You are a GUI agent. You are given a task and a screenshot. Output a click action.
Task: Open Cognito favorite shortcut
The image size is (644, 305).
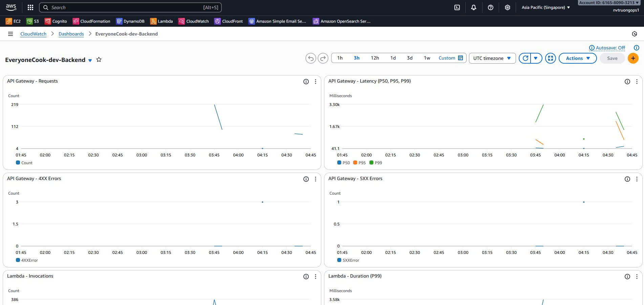point(56,21)
